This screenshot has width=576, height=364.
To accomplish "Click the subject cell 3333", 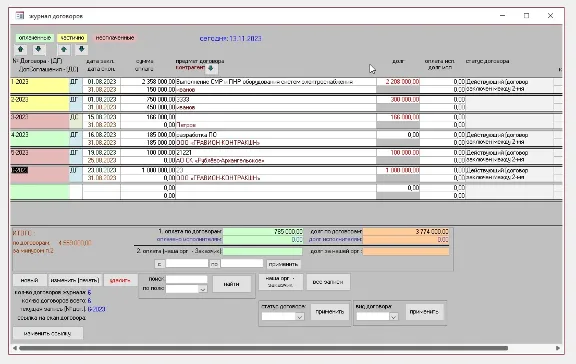I will tap(276, 100).
